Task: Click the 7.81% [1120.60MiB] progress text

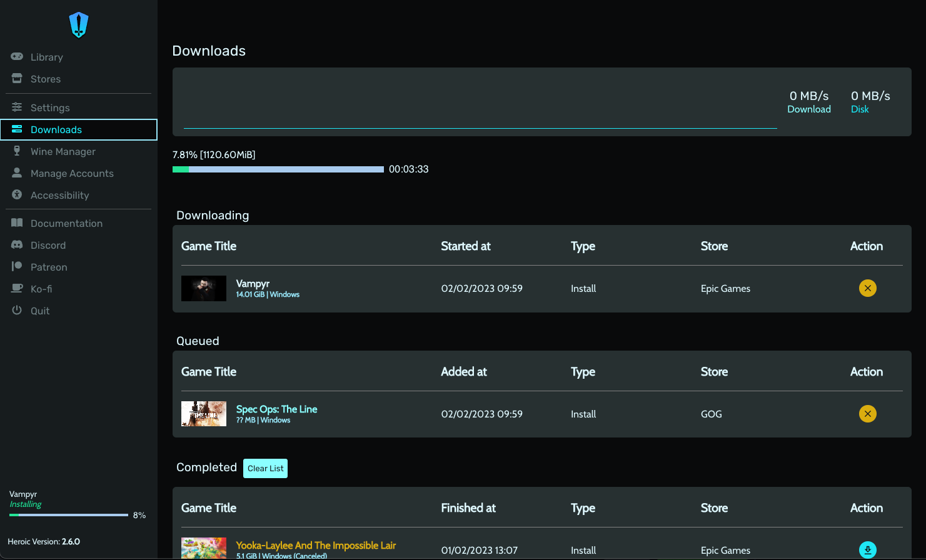Action: point(214,154)
